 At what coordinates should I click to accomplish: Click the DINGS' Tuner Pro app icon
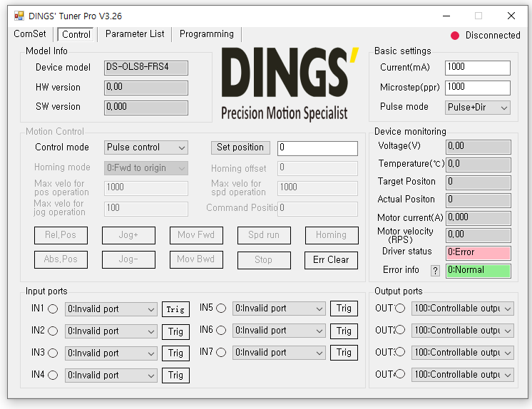pyautogui.click(x=19, y=16)
